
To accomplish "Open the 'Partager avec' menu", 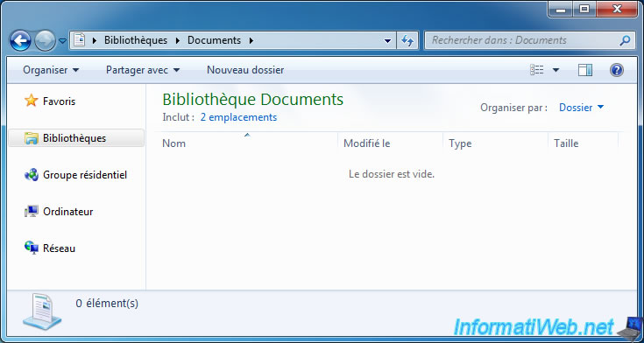I will (143, 70).
